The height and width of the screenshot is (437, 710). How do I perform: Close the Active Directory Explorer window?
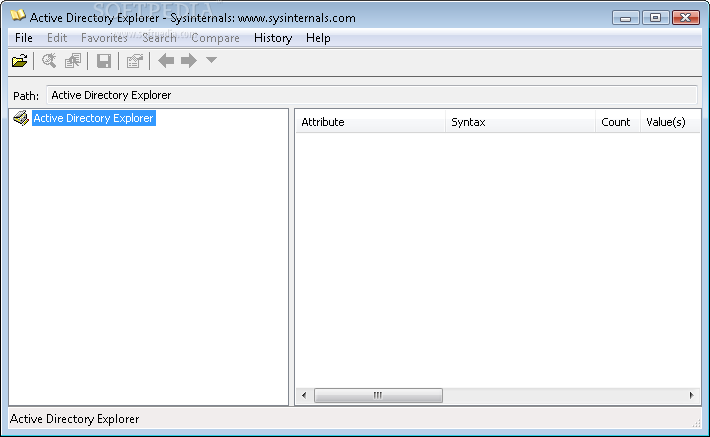coord(686,18)
